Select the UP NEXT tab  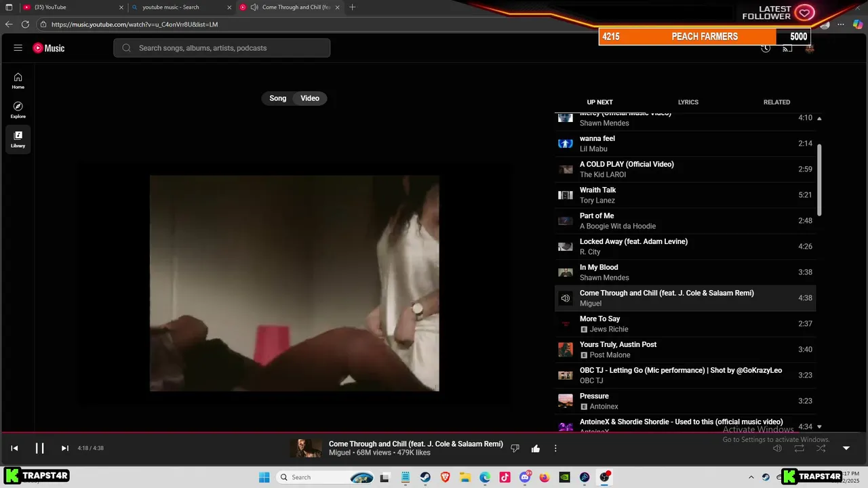coord(599,102)
